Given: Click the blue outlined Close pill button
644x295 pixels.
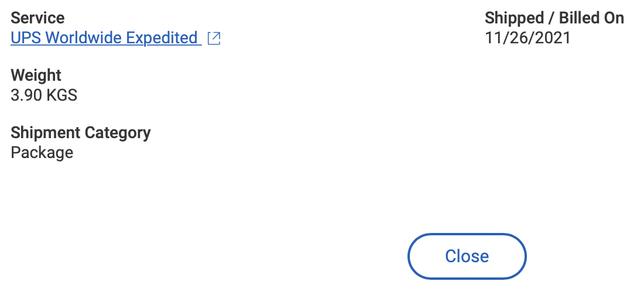Looking at the screenshot, I should click(x=467, y=256).
